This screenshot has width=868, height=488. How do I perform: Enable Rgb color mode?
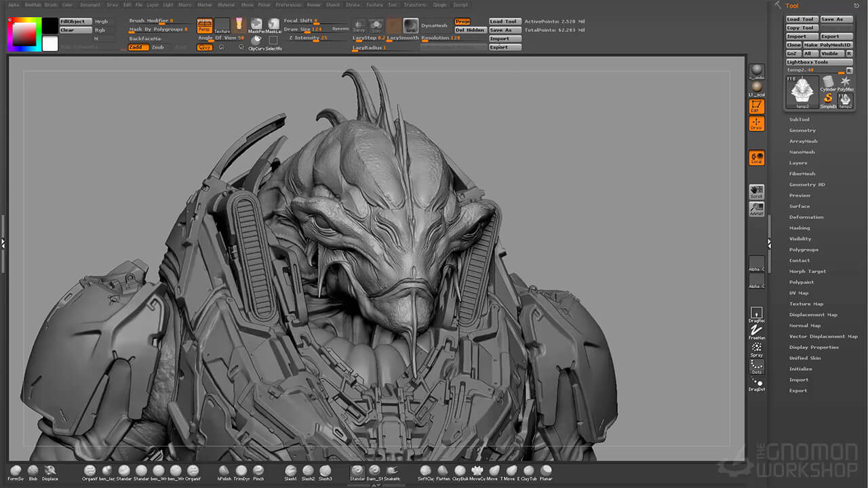click(103, 30)
